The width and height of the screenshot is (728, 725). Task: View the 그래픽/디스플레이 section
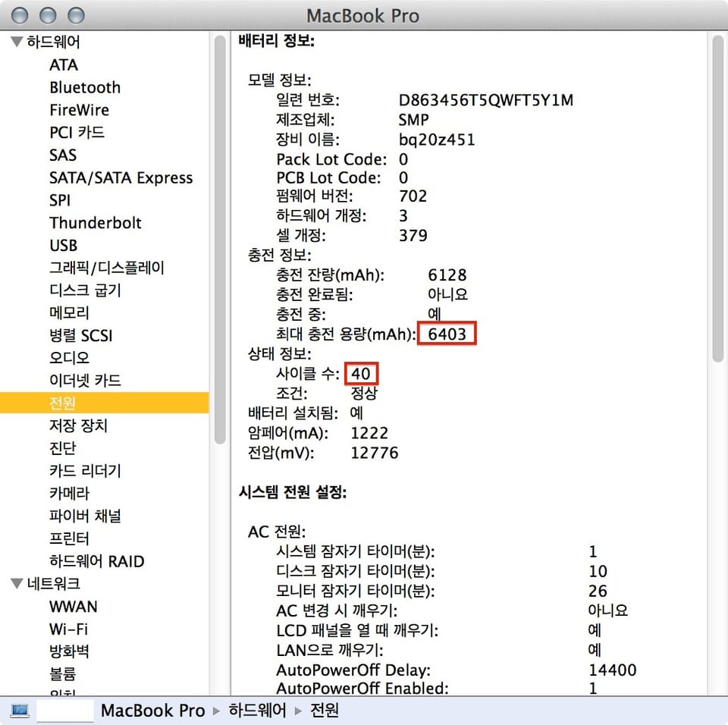pyautogui.click(x=105, y=267)
